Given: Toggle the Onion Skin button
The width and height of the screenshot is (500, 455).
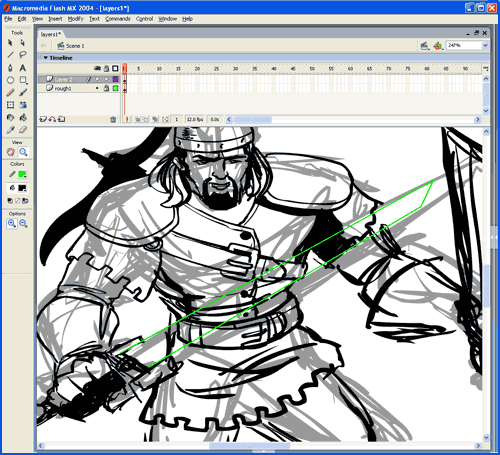Looking at the screenshot, I should pos(137,119).
